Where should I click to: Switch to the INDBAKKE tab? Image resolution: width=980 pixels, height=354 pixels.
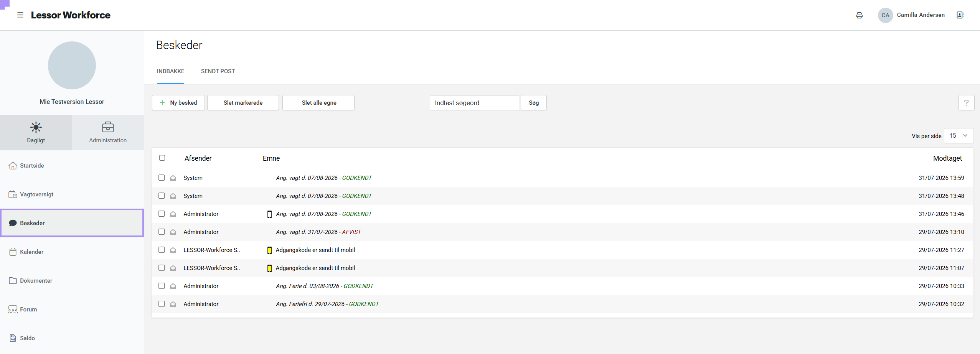click(170, 71)
